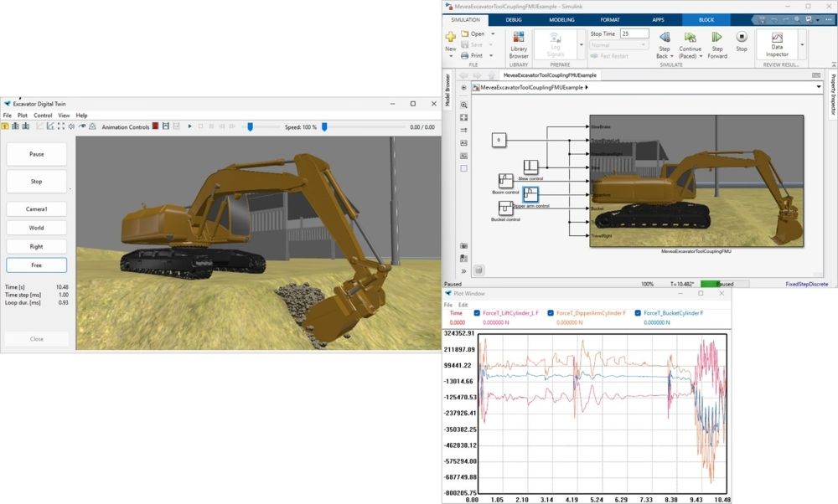This screenshot has height=504, width=838.
Task: Expand the Open file dropdown arrow
Action: 492,34
